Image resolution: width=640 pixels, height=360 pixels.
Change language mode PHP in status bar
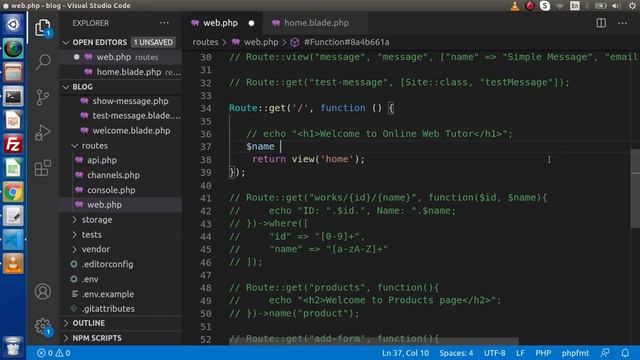pos(543,353)
